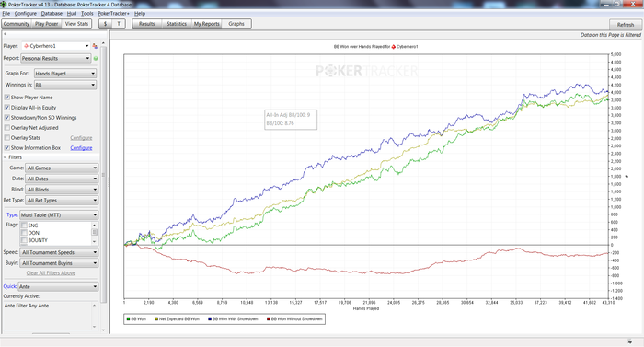The height and width of the screenshot is (347, 644).
Task: Click the blue BB Won With Showdown legend marker
Action: coord(210,319)
